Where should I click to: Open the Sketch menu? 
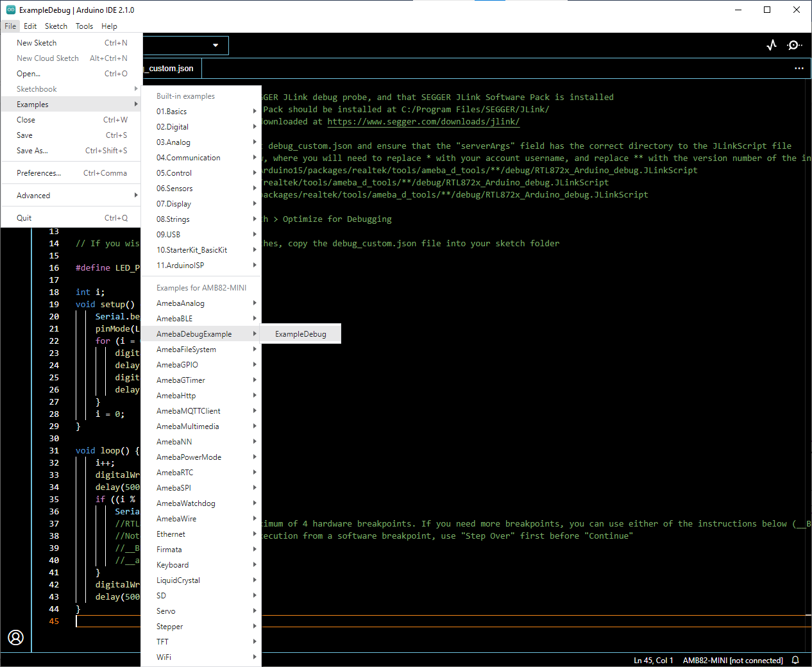56,26
